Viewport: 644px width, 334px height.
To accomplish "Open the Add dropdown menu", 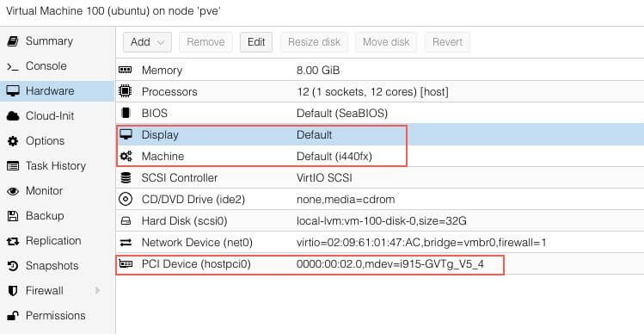I will pyautogui.click(x=147, y=42).
